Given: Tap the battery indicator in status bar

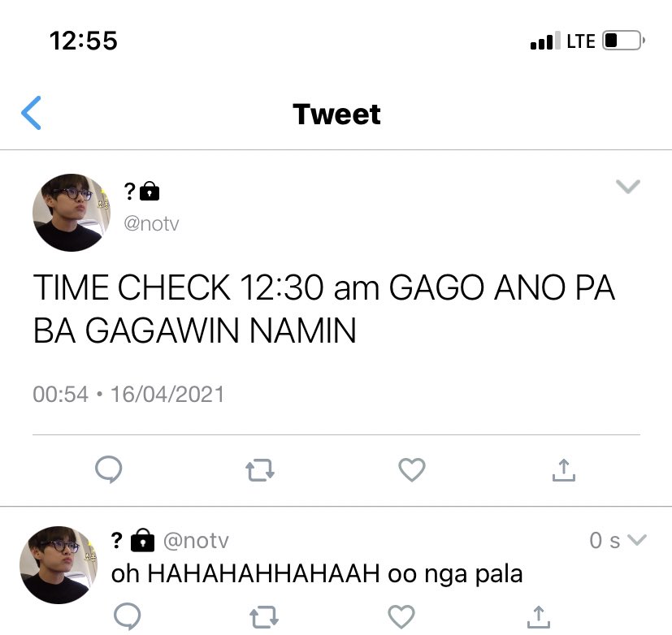Looking at the screenshot, I should click(623, 41).
